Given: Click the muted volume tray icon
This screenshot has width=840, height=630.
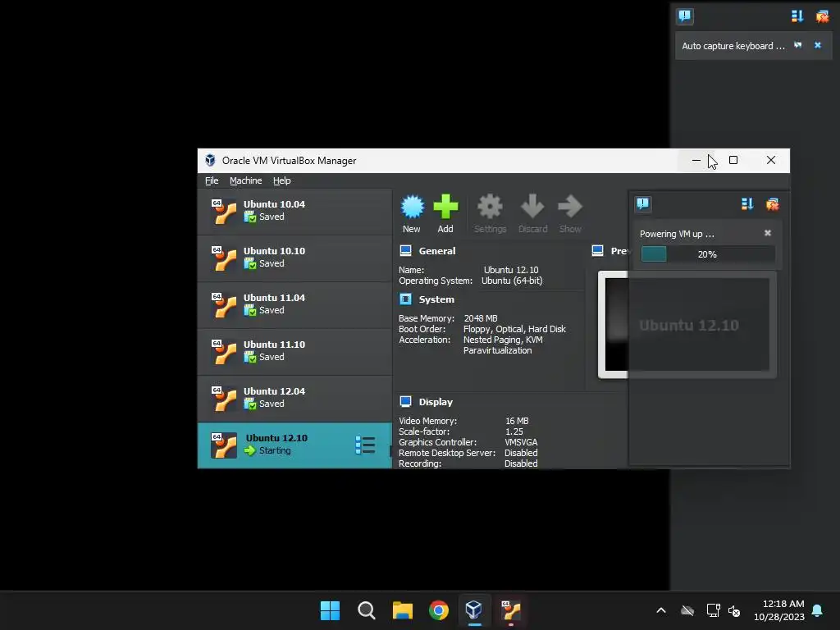Looking at the screenshot, I should [734, 610].
